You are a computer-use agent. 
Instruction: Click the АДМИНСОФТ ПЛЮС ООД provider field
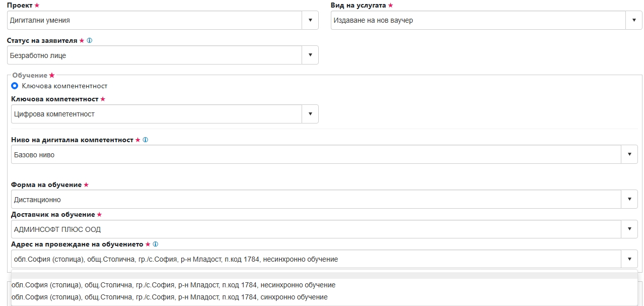point(316,229)
